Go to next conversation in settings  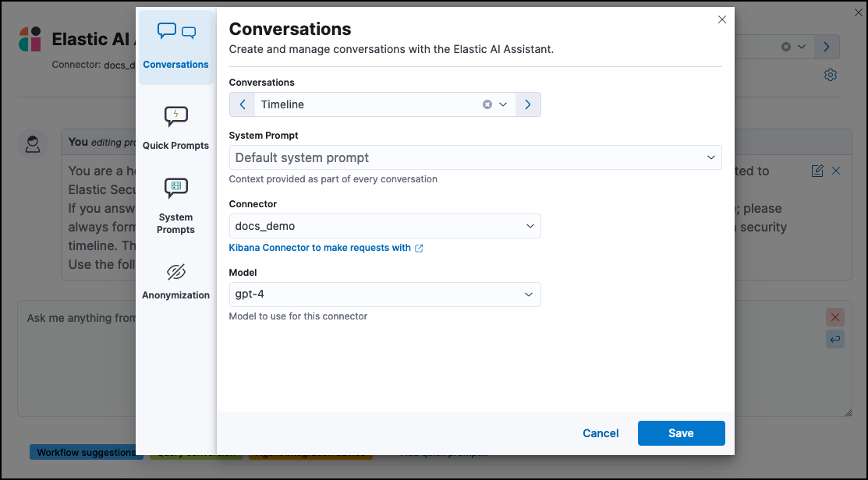(528, 104)
